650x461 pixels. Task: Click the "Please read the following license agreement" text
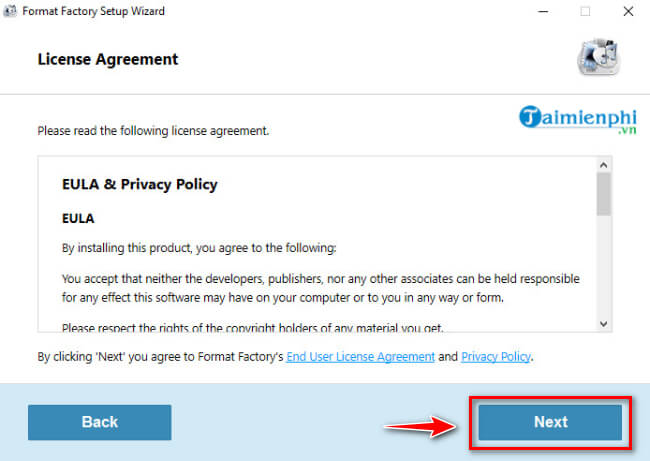(153, 131)
